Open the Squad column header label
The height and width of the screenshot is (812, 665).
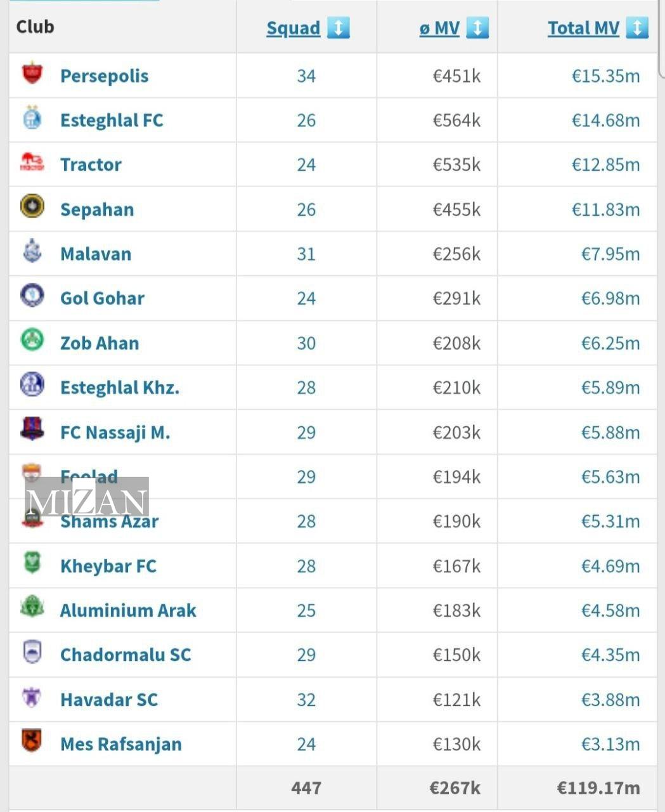[x=294, y=28]
